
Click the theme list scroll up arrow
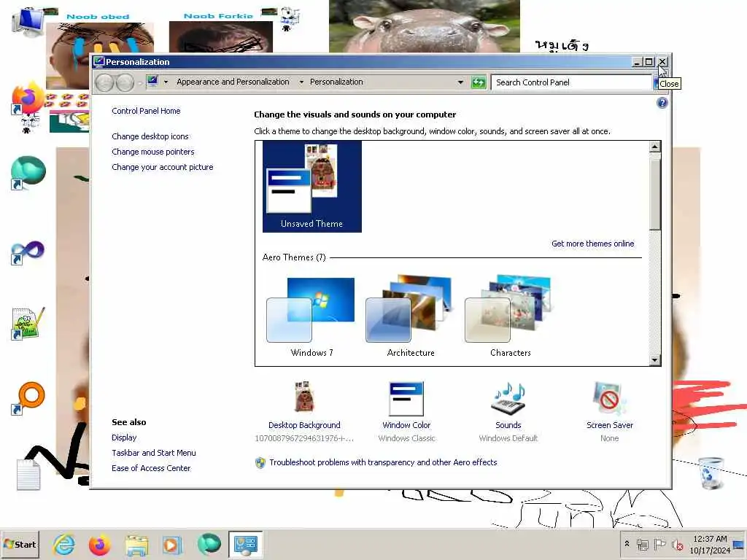(x=655, y=147)
